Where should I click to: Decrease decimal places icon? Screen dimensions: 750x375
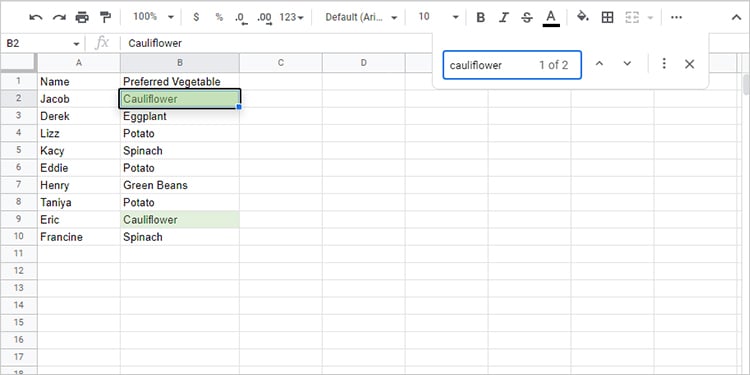point(242,18)
